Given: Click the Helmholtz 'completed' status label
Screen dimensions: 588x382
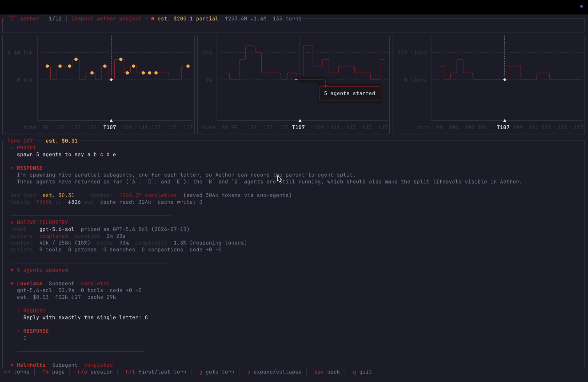Looking at the screenshot, I should click(98, 365).
